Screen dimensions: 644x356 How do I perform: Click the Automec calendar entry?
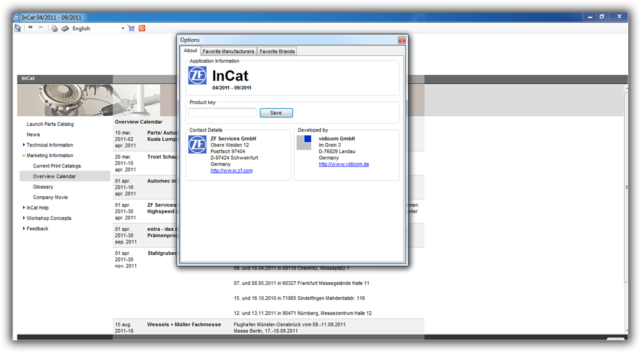[x=162, y=181]
